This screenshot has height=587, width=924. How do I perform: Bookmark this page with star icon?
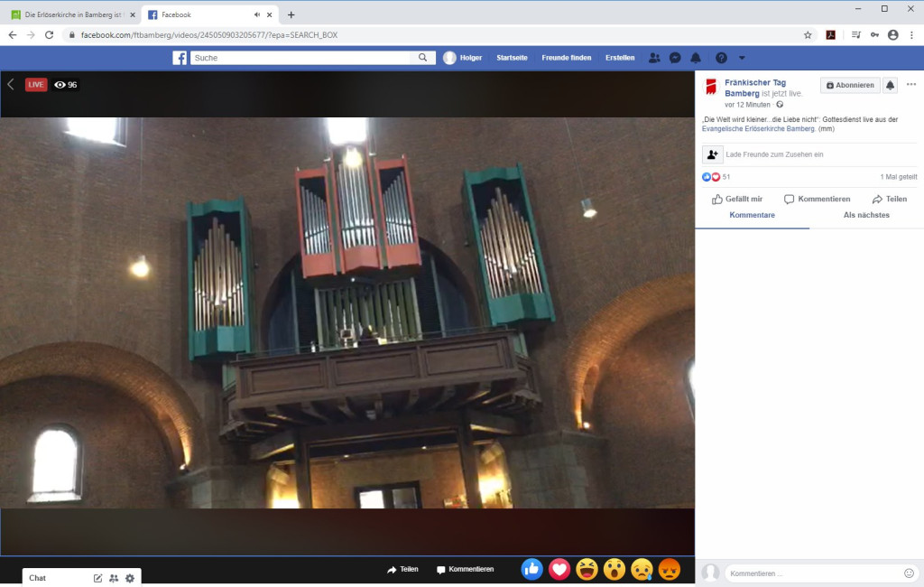(x=808, y=35)
